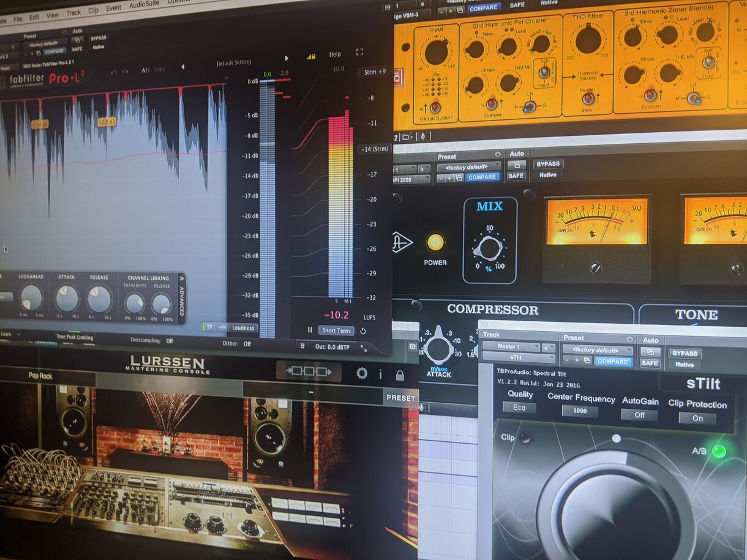Toggle Pro-L 2 full screen icon
The image size is (747, 560).
(359, 52)
